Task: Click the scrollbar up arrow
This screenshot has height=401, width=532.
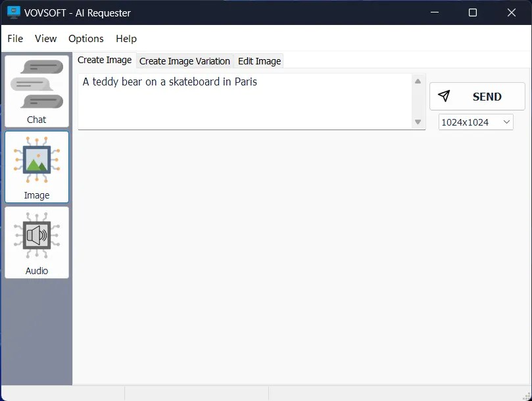Action: [418, 80]
